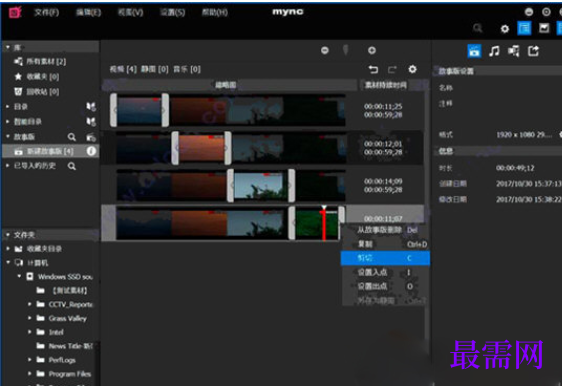Choose the highlighted cut entry in context menu

[385, 258]
